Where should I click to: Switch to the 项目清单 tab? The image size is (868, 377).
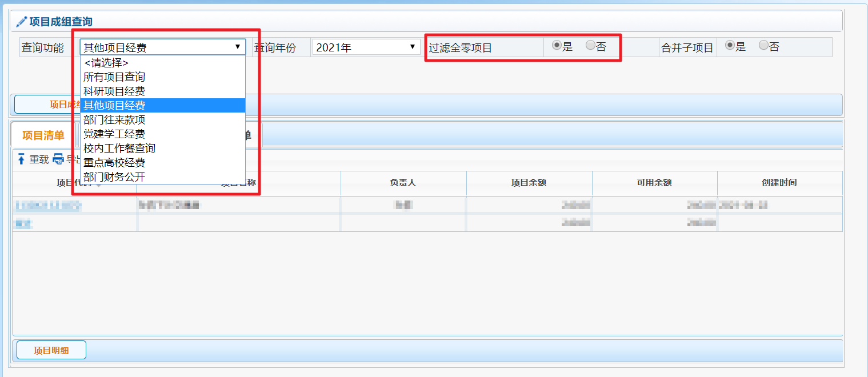pos(43,135)
